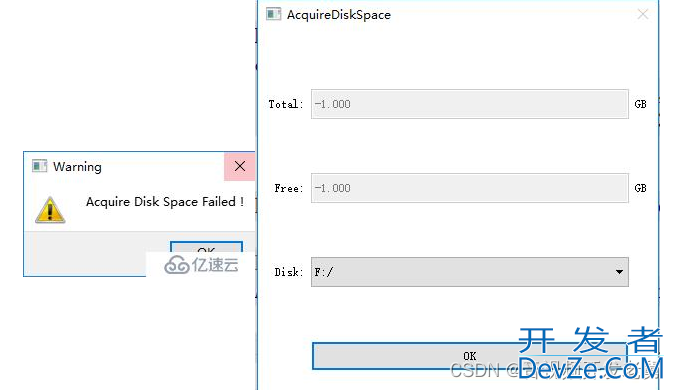Confirm the Warning dialog with OK
Screen dimensions: 674x390
click(206, 247)
